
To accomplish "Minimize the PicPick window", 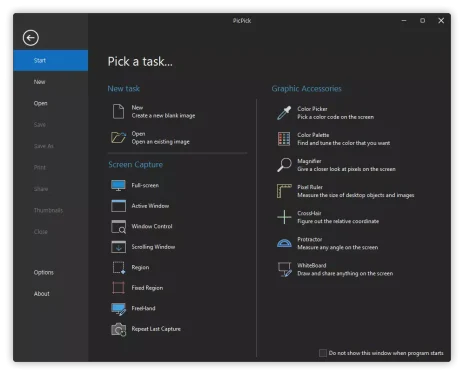I will pos(404,21).
